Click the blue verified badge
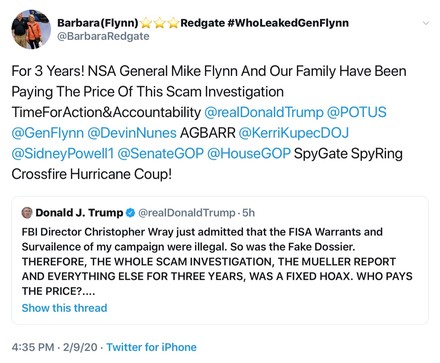 [130, 213]
